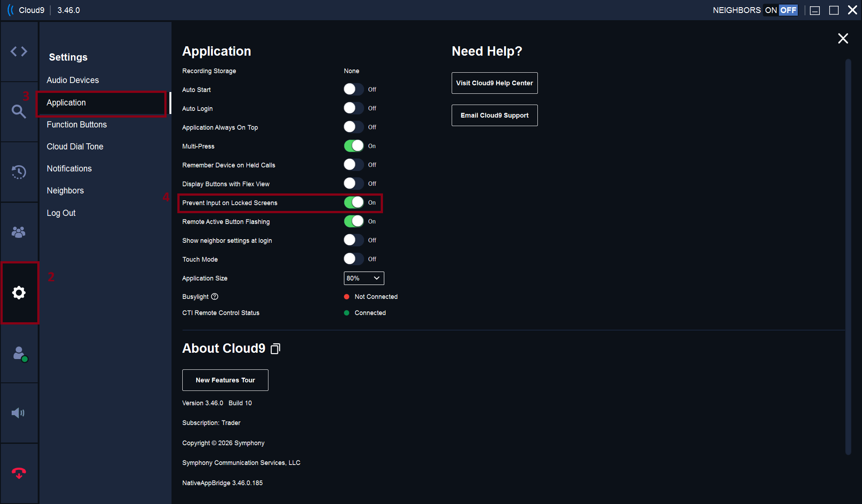
Task: Open the search magnifier in sidebar
Action: (18, 111)
